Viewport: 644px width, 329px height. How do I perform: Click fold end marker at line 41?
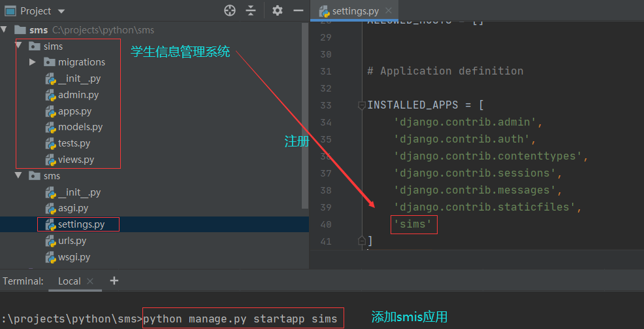pyautogui.click(x=362, y=240)
